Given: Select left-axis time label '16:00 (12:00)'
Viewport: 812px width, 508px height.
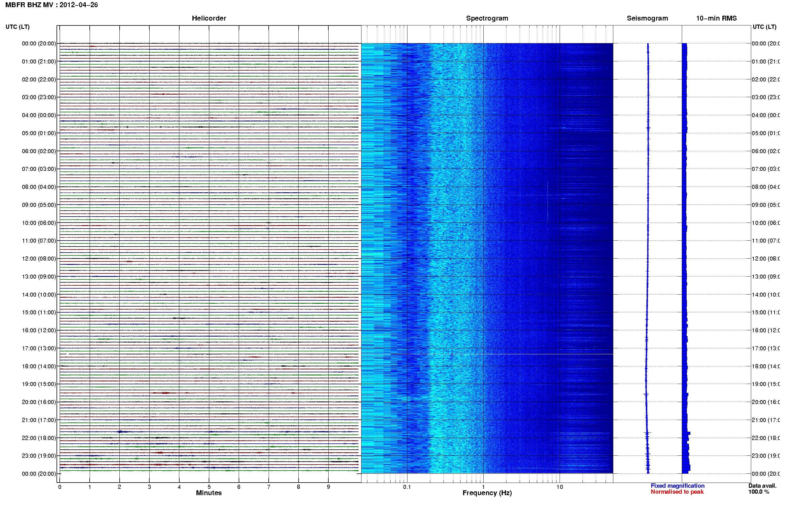Looking at the screenshot, I should (x=39, y=331).
